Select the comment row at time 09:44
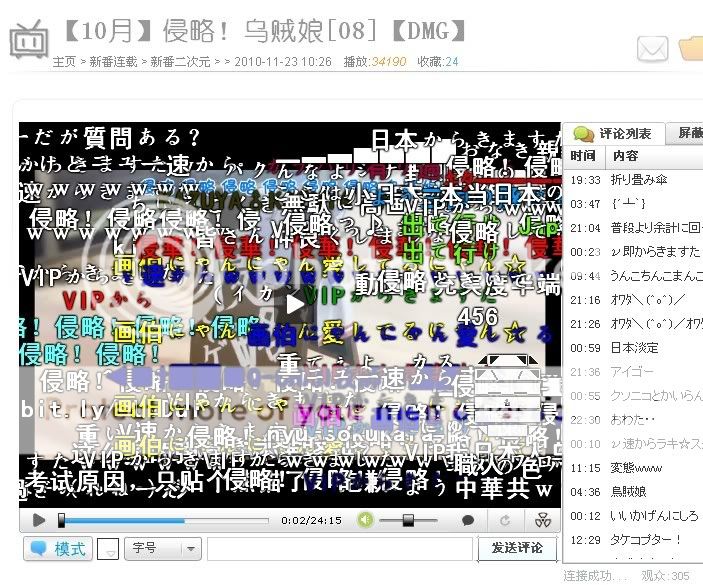703x585 pixels. [x=633, y=276]
